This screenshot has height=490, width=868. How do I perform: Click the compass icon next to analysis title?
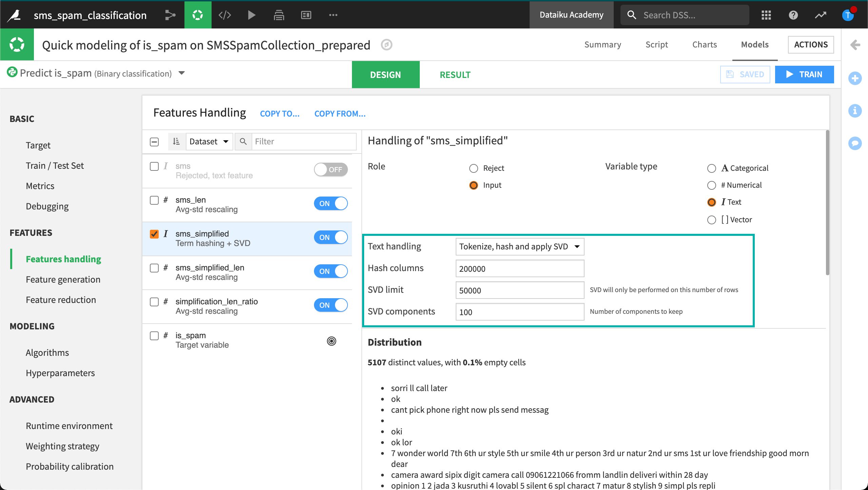[x=387, y=45]
